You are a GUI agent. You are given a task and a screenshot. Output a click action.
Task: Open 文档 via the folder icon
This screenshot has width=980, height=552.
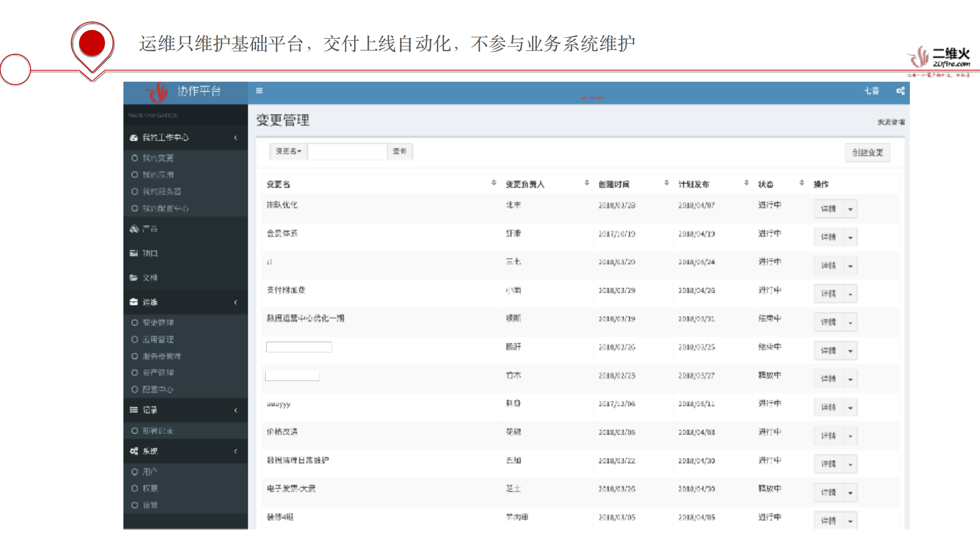tap(133, 277)
